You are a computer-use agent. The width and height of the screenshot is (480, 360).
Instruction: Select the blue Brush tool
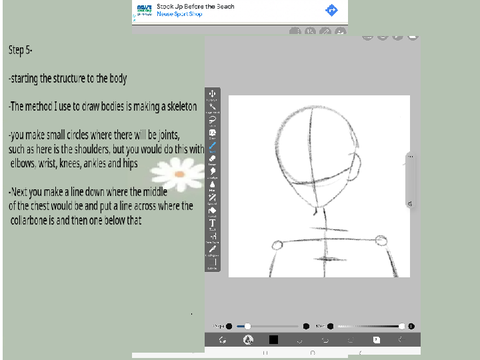pyautogui.click(x=212, y=146)
